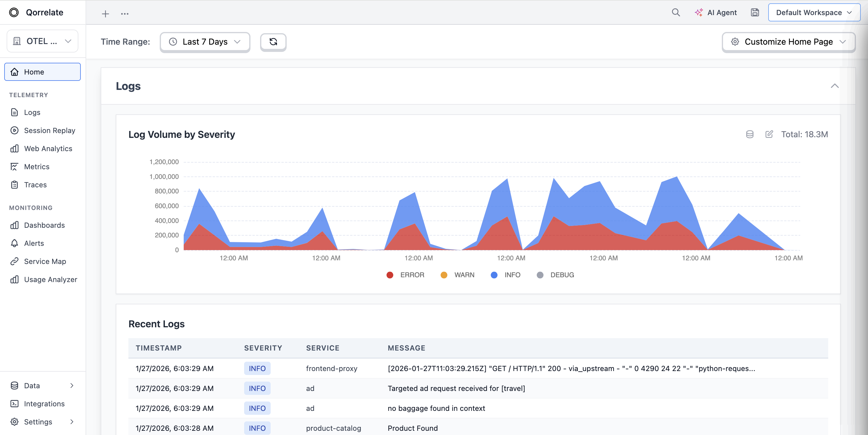Open Customize Home Page
This screenshot has height=435, width=868.
[x=788, y=42]
